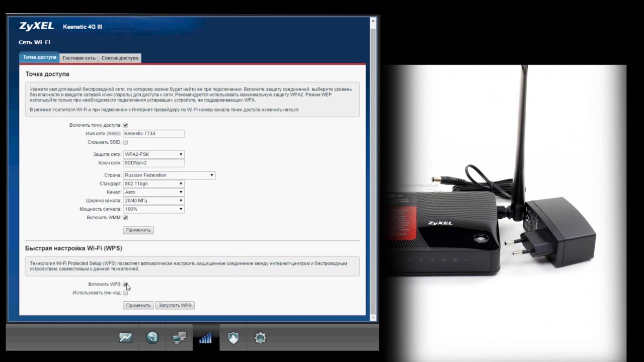The height and width of the screenshot is (362, 644).
Task: Open the 'Страна' Russian Federation dropdown
Action: pyautogui.click(x=169, y=175)
